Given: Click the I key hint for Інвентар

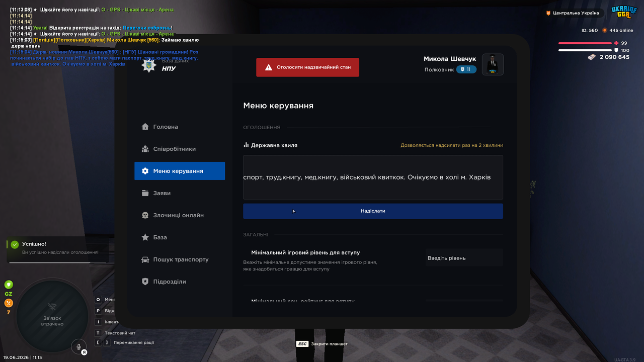Looking at the screenshot, I should click(98, 322).
